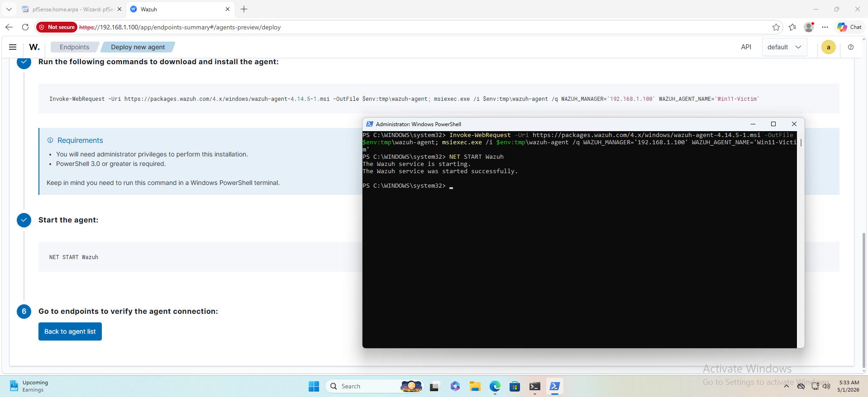Maximize the Administrator PowerShell window

point(773,124)
